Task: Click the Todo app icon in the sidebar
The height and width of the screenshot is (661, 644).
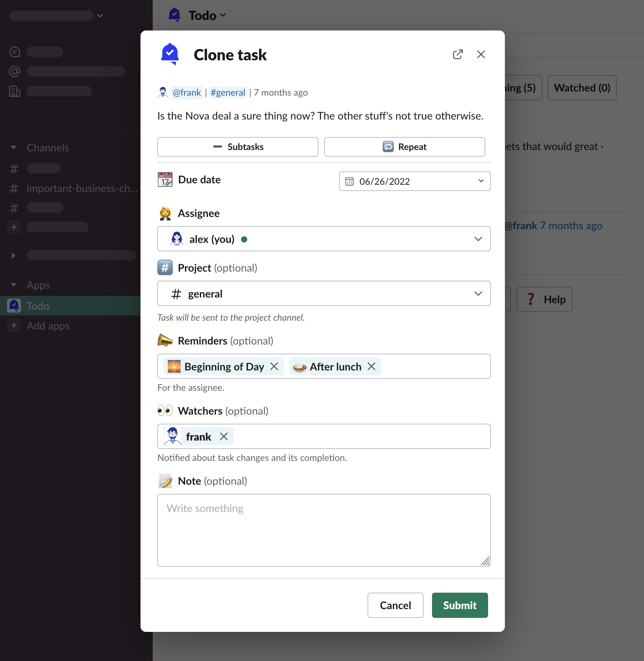Action: [x=14, y=306]
